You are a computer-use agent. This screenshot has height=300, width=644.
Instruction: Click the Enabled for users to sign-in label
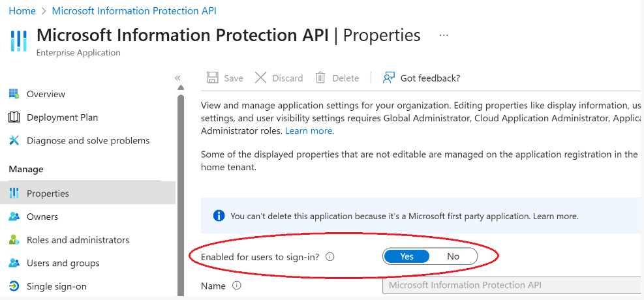coord(260,257)
